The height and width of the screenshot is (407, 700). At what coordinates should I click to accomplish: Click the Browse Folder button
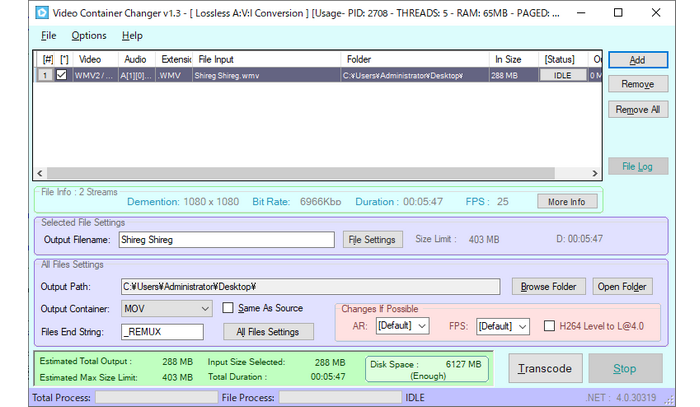[x=549, y=287]
